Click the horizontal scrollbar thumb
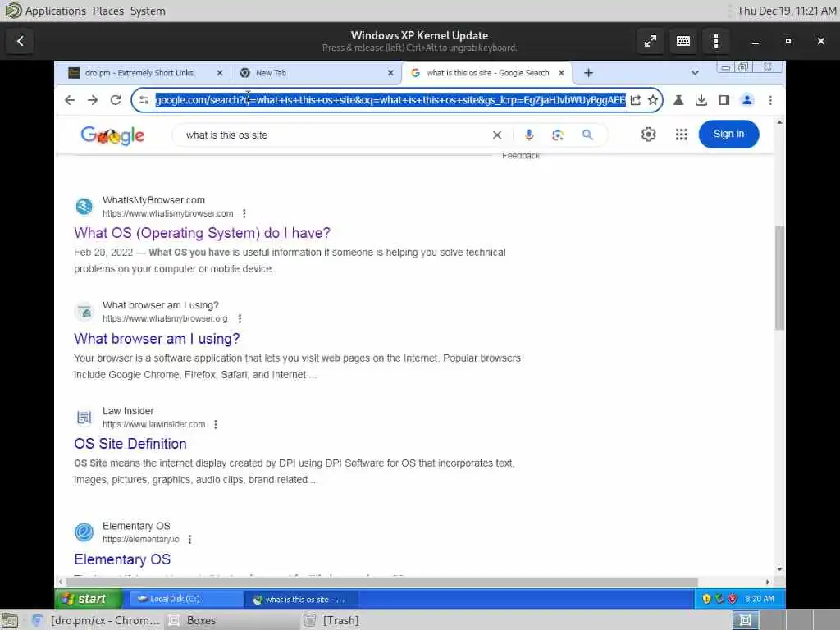Viewport: 840px width, 630px height. coord(381,582)
